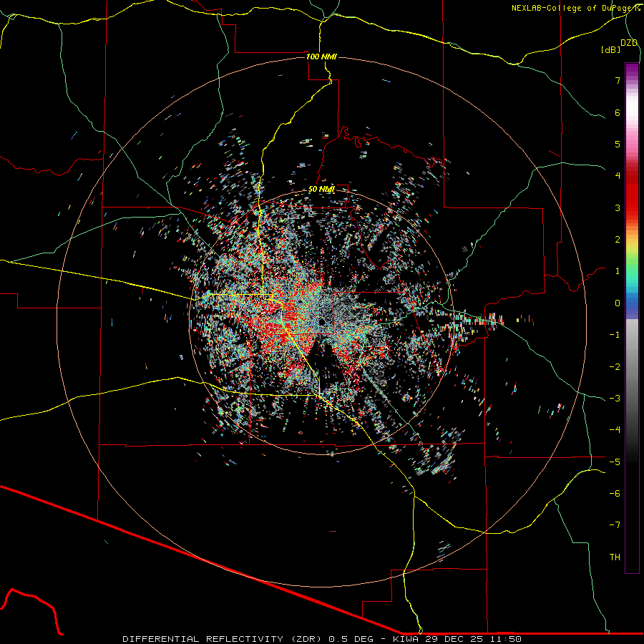The image size is (644, 644).
Task: Click the 3 dB tick label
Action: pyautogui.click(x=618, y=208)
